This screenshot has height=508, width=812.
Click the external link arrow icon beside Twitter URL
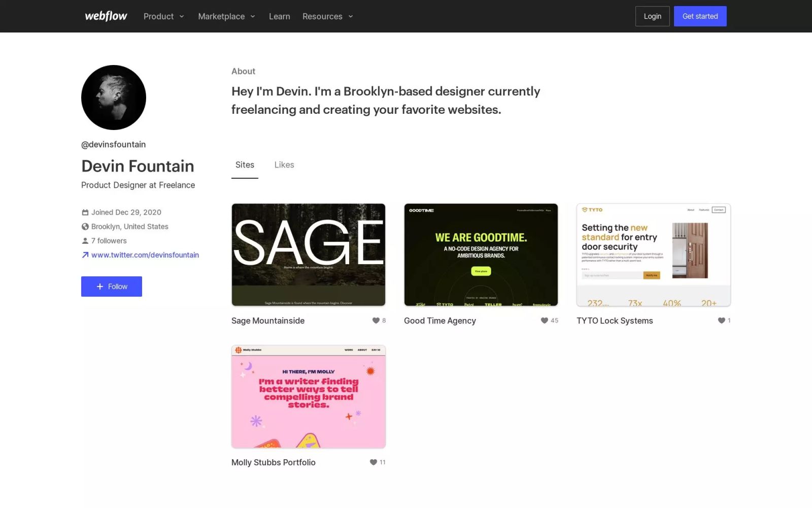click(85, 255)
